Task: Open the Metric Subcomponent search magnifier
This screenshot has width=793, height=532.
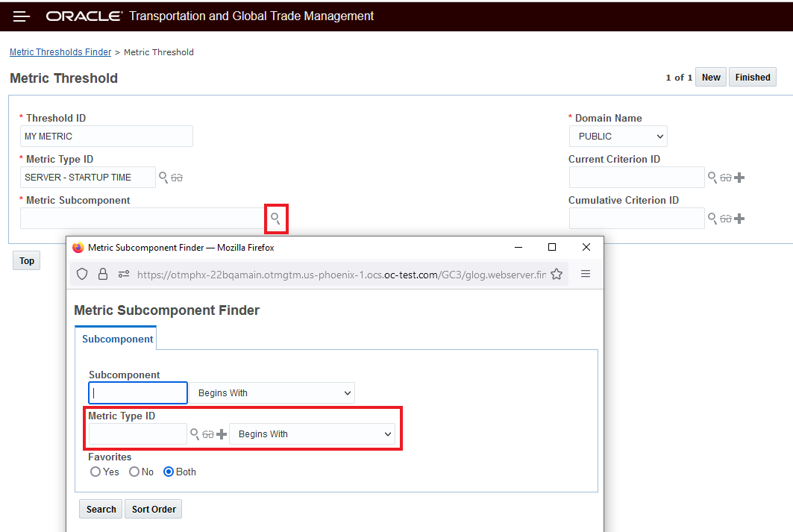Action: (x=275, y=219)
